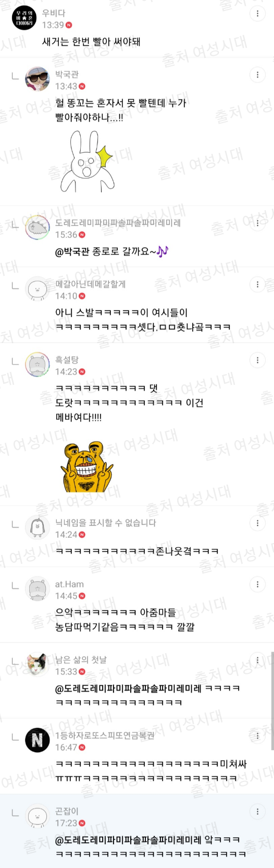Open more options for at.Ham's comment
Viewport: 274px width, 868px height.
[257, 584]
